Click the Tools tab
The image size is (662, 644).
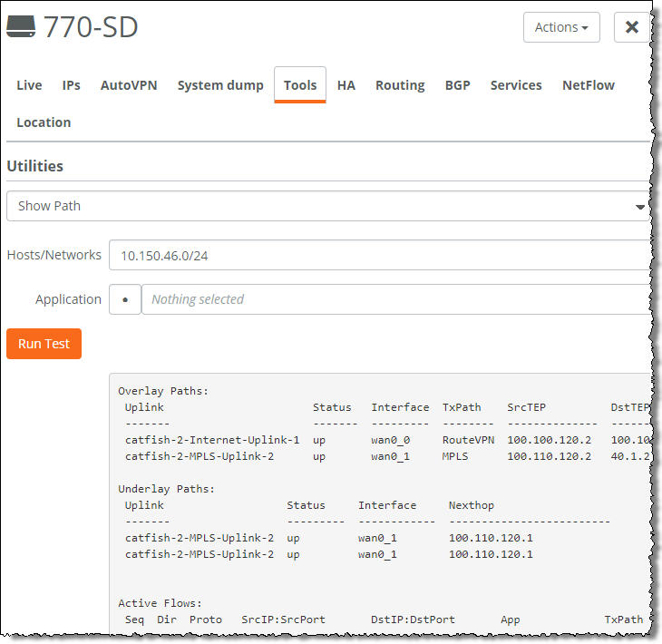coord(300,85)
